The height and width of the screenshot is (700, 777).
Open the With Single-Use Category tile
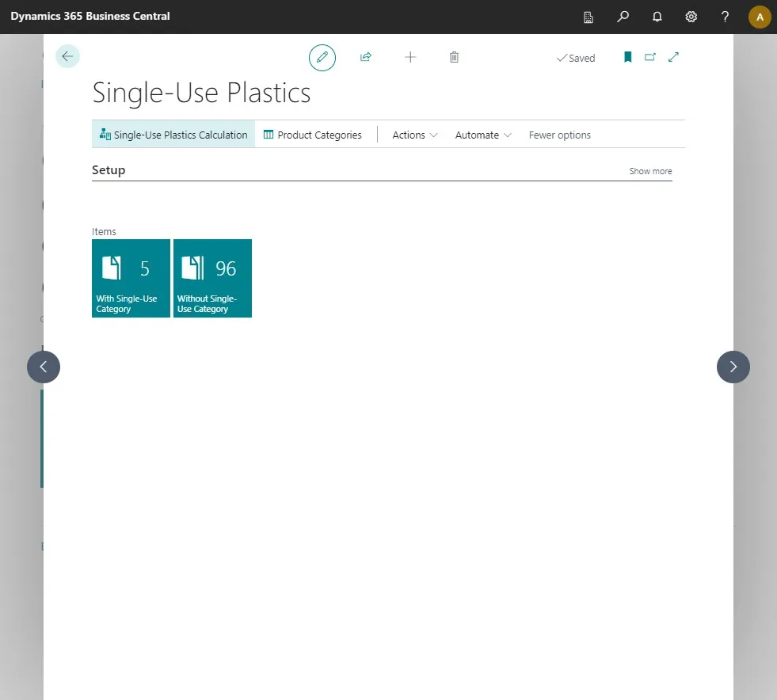pos(131,279)
